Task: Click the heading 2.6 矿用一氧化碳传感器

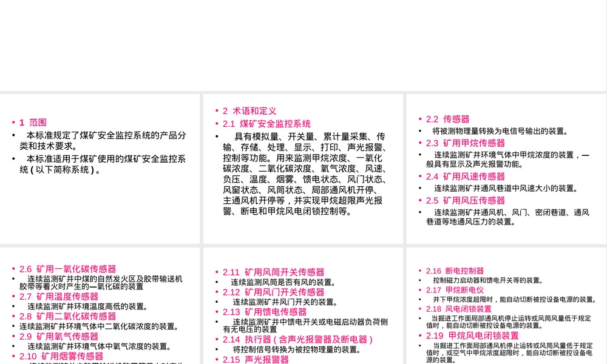Action: (67, 269)
